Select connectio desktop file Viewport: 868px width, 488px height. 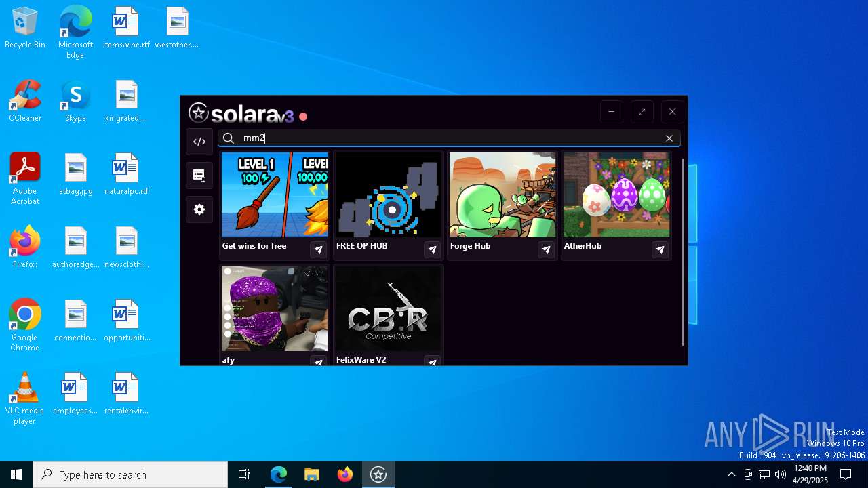point(75,321)
